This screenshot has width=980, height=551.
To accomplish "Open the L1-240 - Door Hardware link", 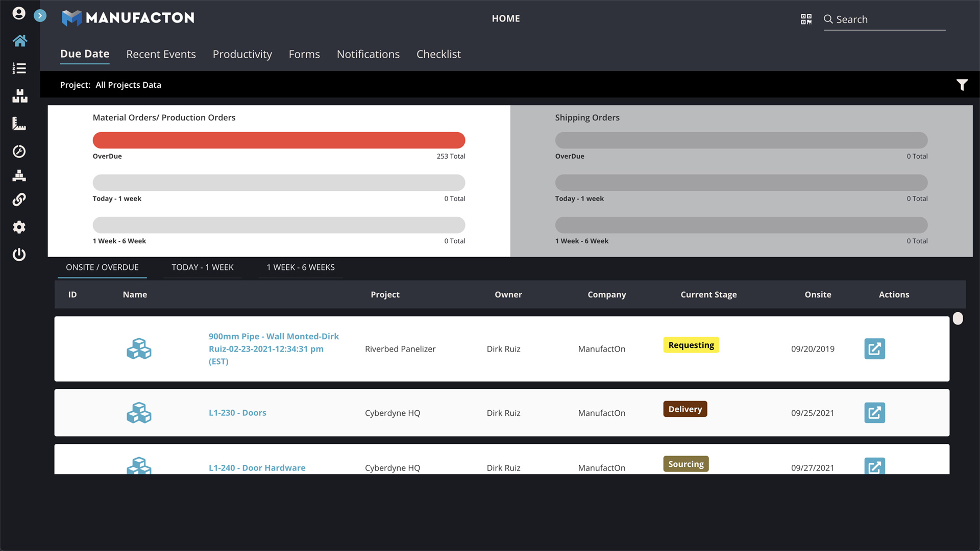I will pos(257,467).
